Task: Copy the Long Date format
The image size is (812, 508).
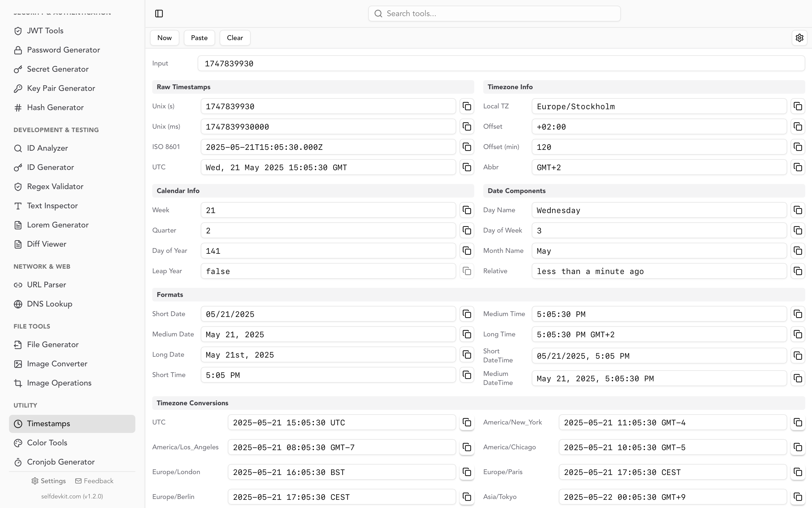Action: click(x=467, y=354)
